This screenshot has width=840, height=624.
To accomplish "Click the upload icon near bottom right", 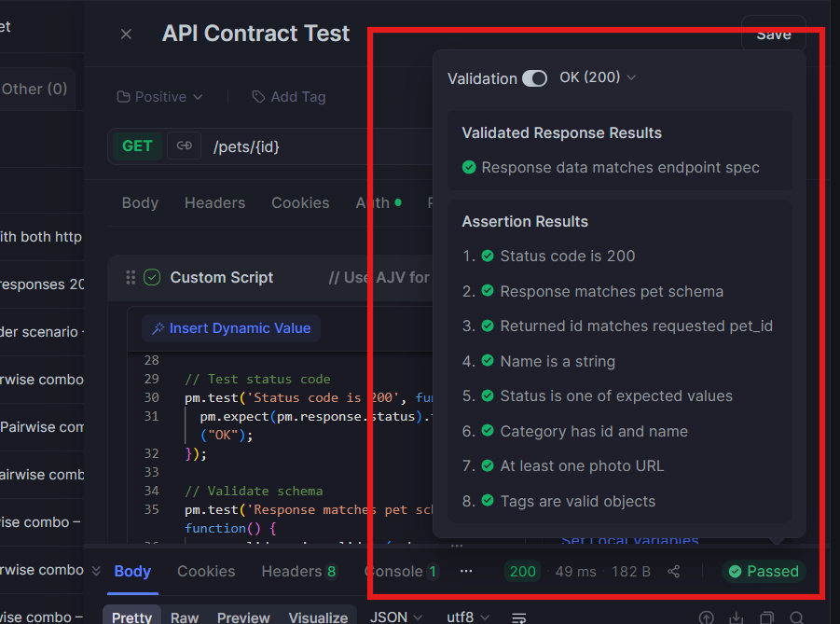I will pyautogui.click(x=706, y=617).
